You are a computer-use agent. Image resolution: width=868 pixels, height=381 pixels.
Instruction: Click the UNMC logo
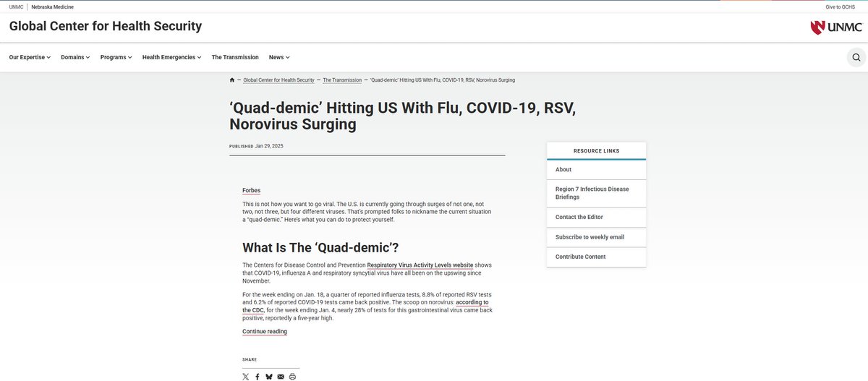pyautogui.click(x=836, y=27)
